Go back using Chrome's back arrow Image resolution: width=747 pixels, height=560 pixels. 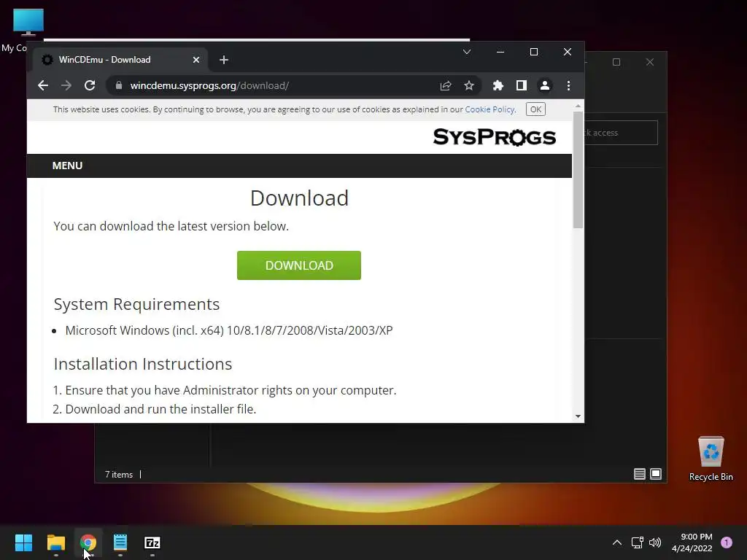43,86
